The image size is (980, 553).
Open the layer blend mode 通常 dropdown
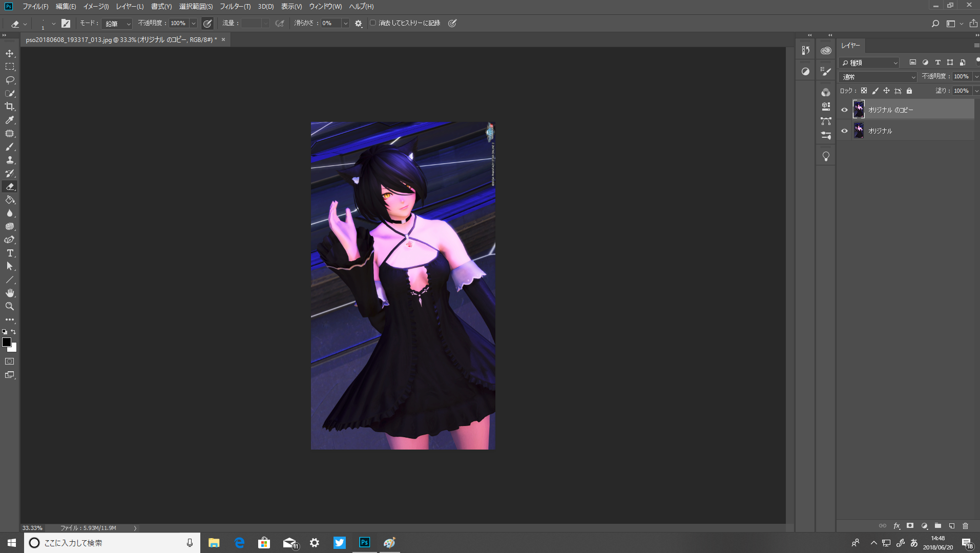click(x=878, y=77)
